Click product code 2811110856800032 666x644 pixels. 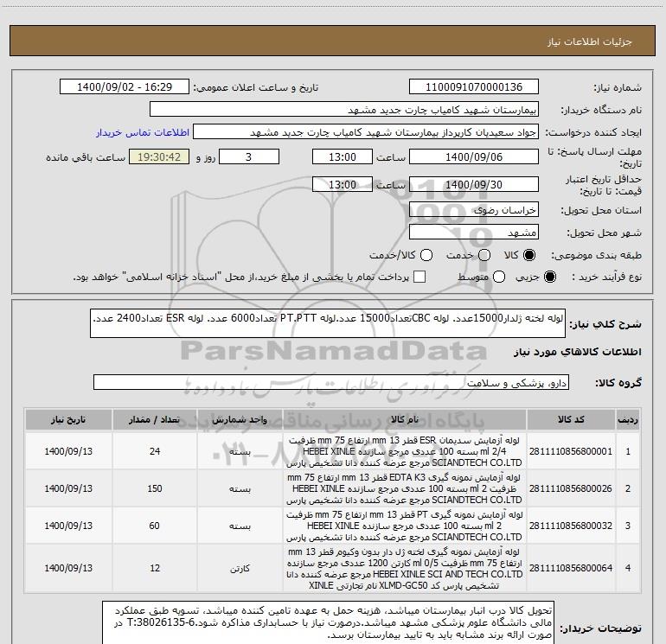point(571,526)
